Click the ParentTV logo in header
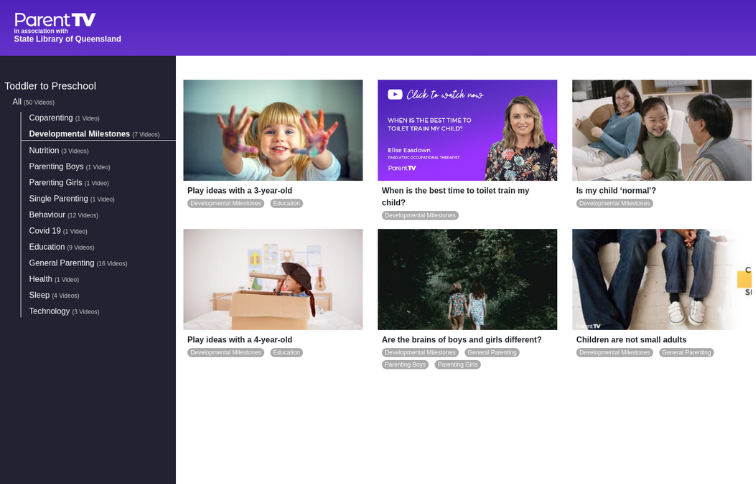756x484 pixels. click(x=55, y=20)
